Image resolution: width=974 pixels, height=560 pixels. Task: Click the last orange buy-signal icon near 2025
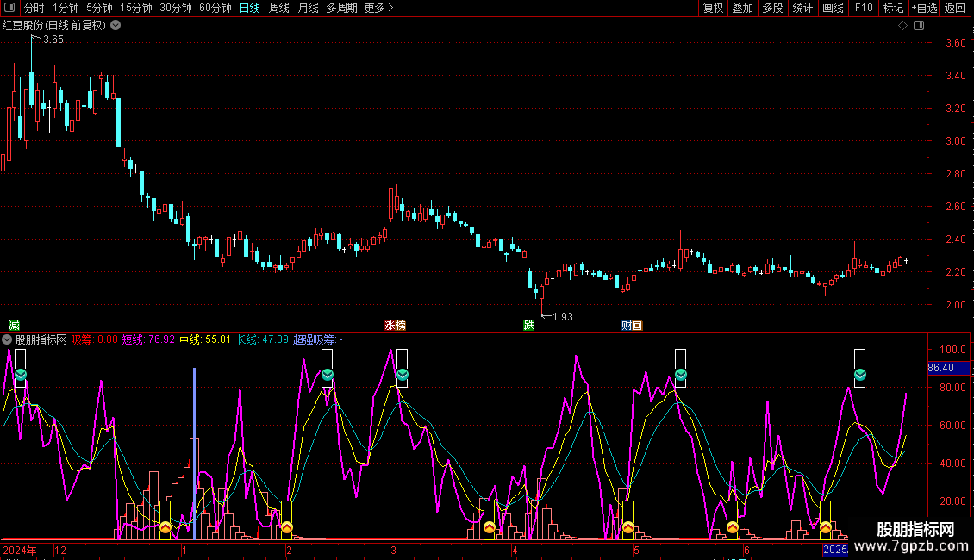point(826,528)
